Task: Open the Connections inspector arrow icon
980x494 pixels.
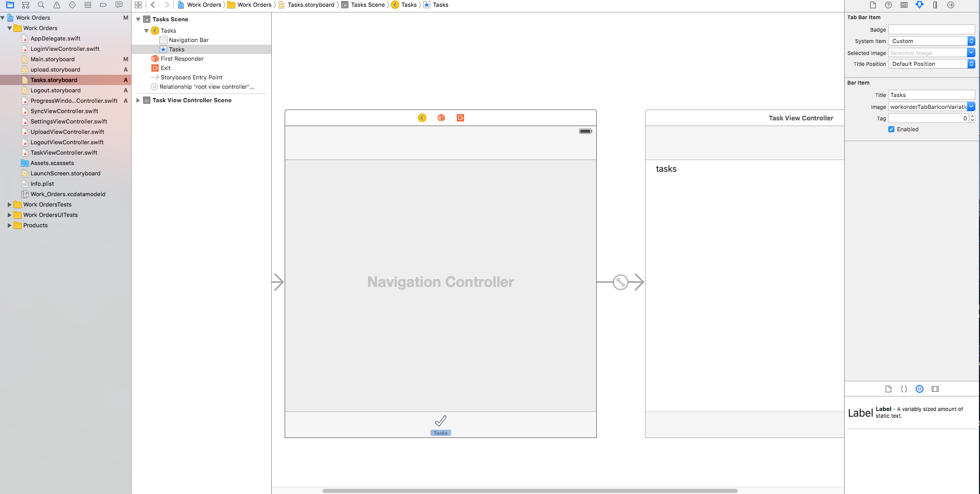Action: 951,5
